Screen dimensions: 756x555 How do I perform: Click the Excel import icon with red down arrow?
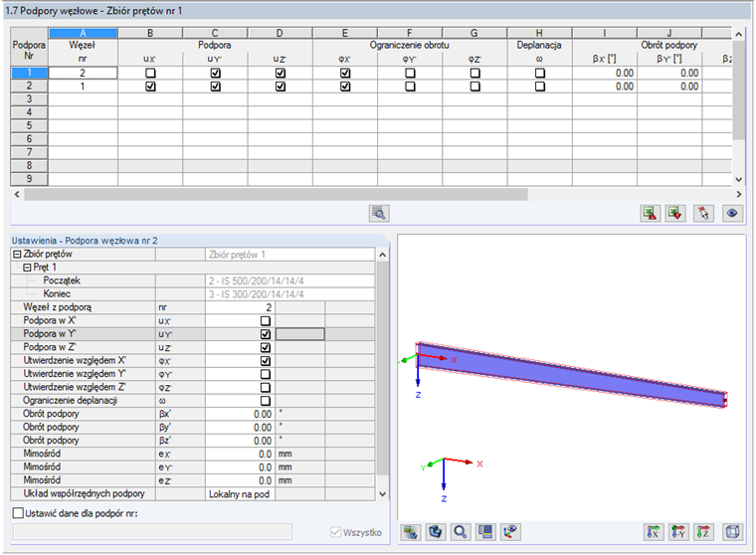675,213
